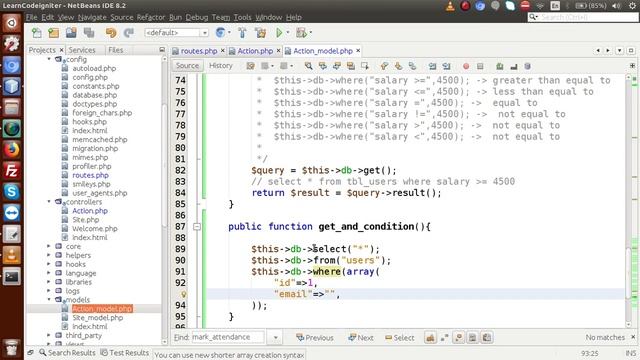Click the Previous Bookmark editor icon
This screenshot has height=360, width=640.
[384, 66]
